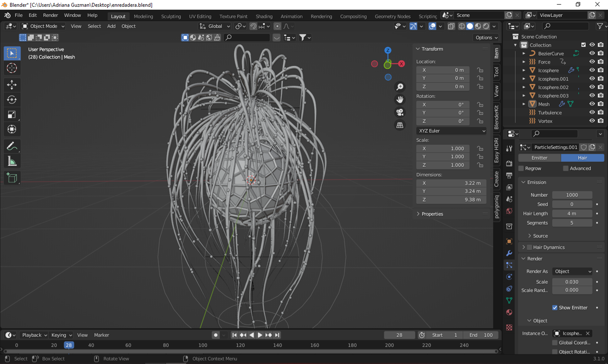
Task: Open Output properties tab
Action: [x=509, y=175]
